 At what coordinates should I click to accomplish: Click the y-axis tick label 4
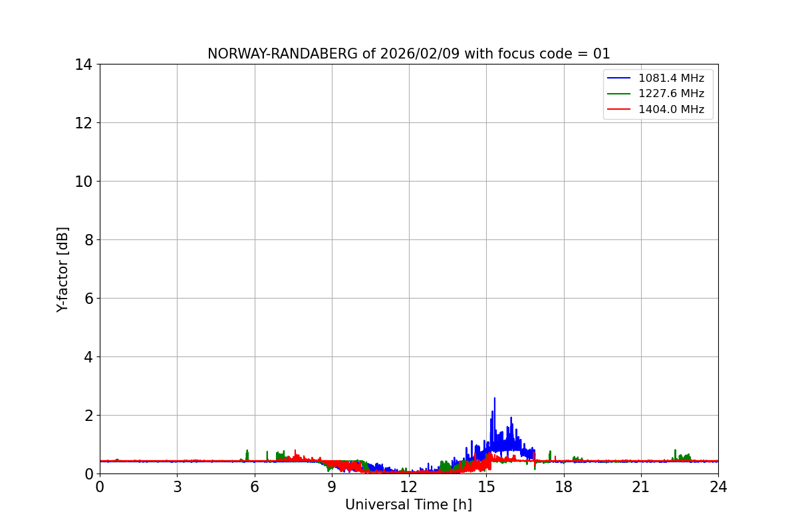87,357
